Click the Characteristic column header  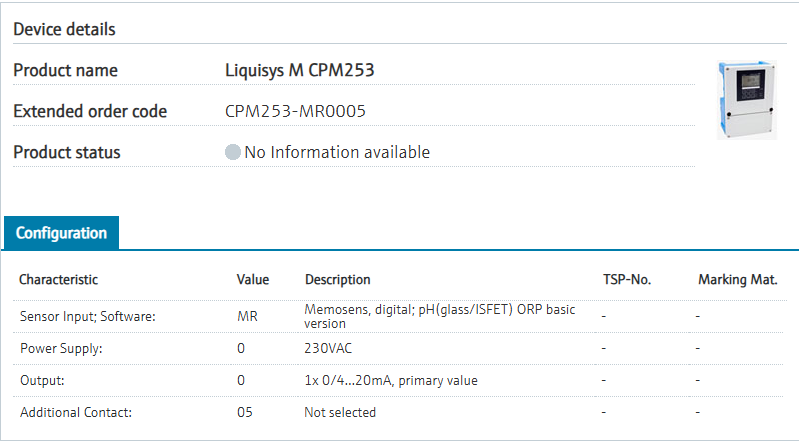click(58, 280)
